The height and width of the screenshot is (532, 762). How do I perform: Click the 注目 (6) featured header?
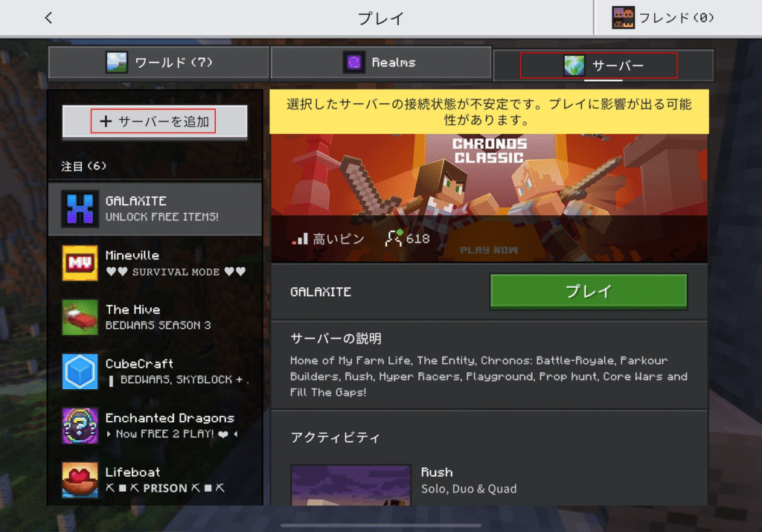(83, 166)
